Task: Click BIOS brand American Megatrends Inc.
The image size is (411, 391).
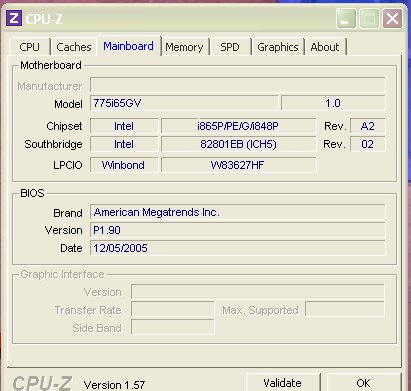Action: click(x=238, y=212)
